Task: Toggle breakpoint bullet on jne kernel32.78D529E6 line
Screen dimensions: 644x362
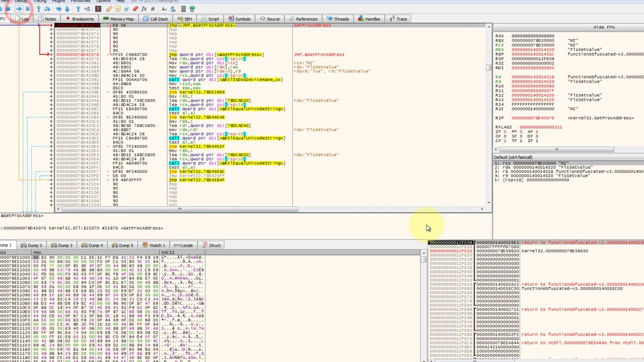Action: 51,92
